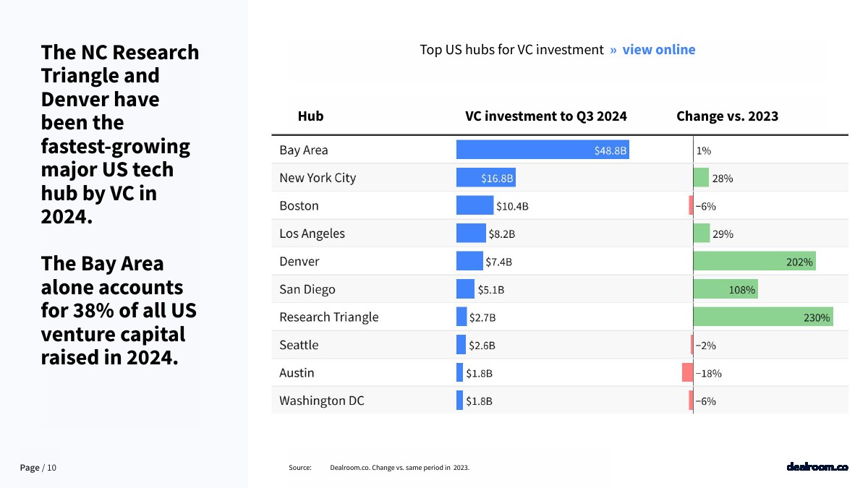Viewport: 868px width, 488px height.
Task: Click the Dealroom.co source footnote
Action: click(399, 468)
